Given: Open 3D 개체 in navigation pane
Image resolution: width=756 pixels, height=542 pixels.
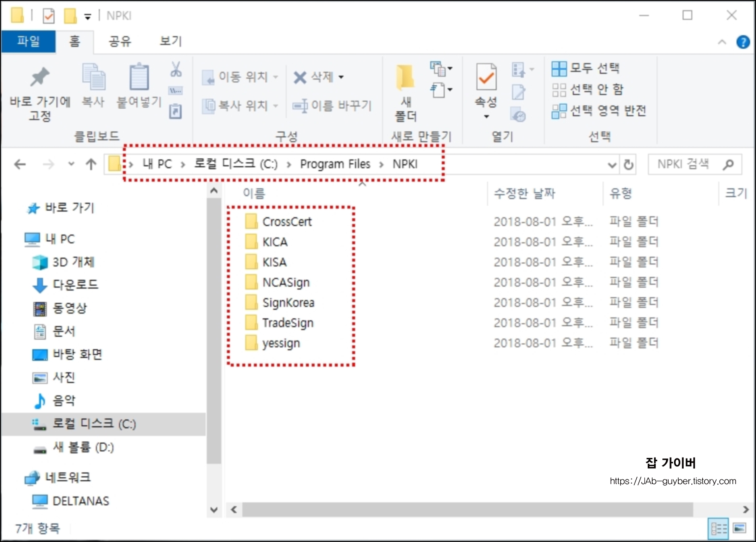Looking at the screenshot, I should (63, 262).
